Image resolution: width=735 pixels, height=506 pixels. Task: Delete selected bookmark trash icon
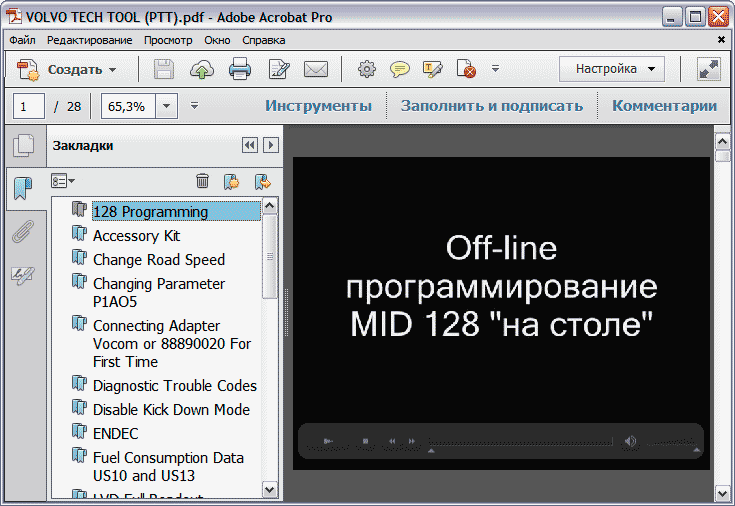(x=202, y=181)
